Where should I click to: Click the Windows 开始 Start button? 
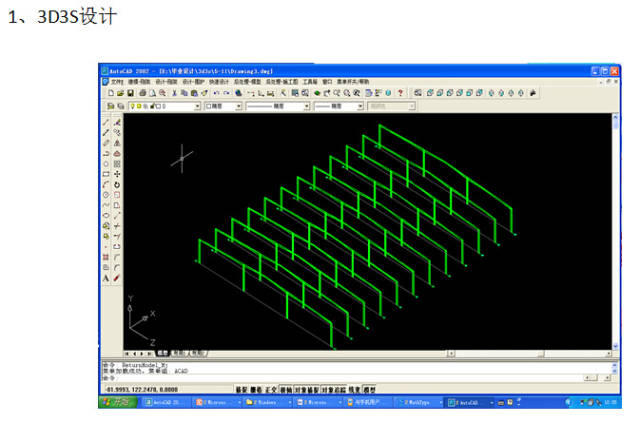click(x=118, y=402)
